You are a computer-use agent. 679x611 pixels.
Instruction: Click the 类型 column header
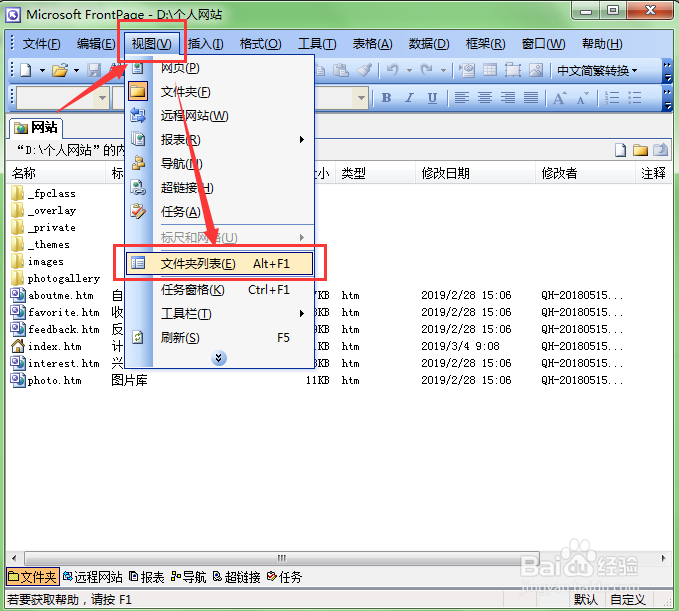tap(375, 173)
